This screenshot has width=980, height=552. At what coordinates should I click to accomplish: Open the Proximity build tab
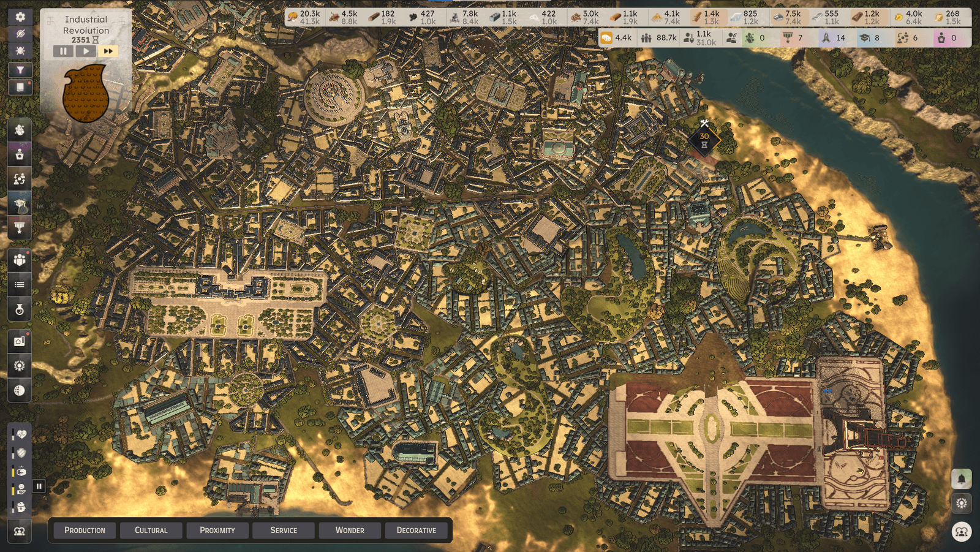(217, 531)
